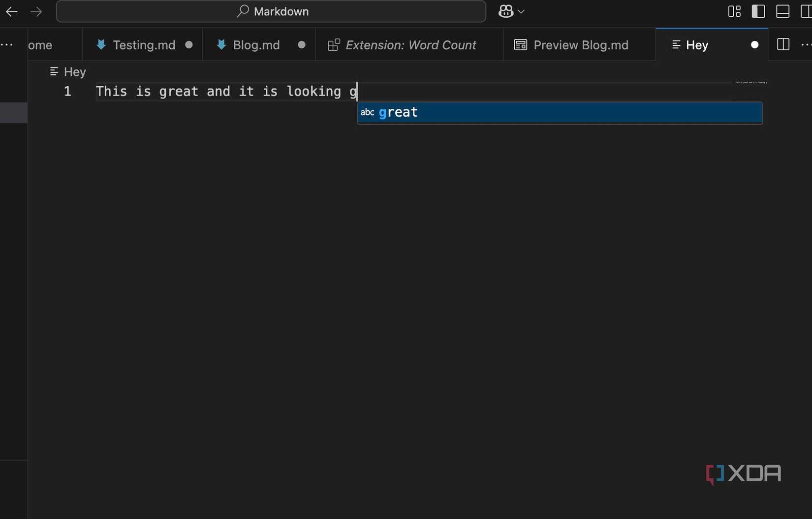812x519 pixels.
Task: Click the Go Forward arrow
Action: (37, 11)
